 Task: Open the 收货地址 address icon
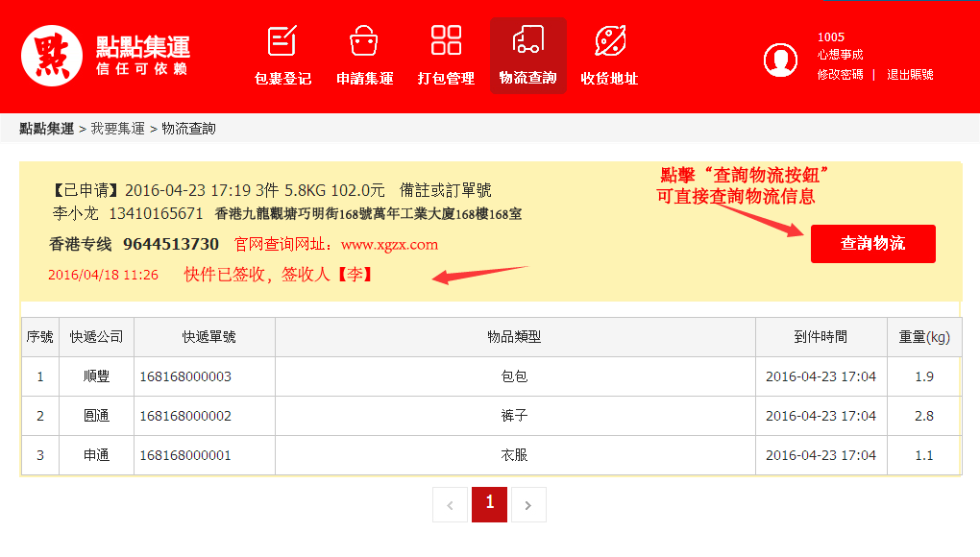tap(610, 40)
